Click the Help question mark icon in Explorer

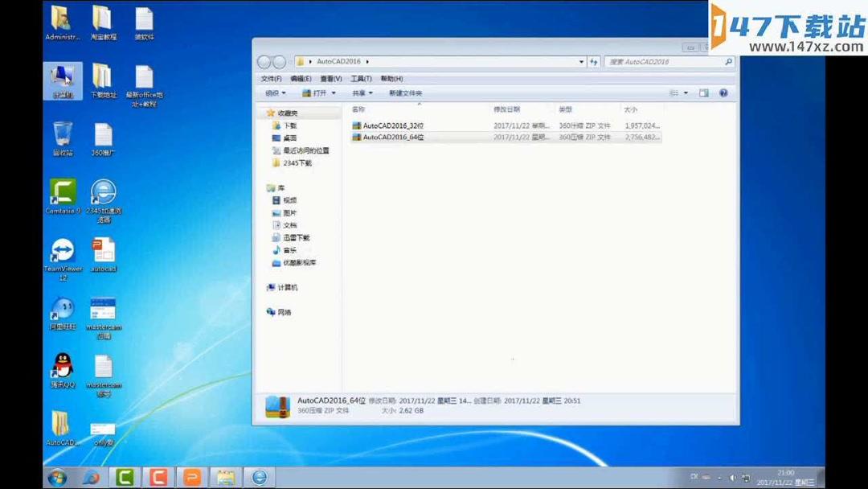(723, 92)
